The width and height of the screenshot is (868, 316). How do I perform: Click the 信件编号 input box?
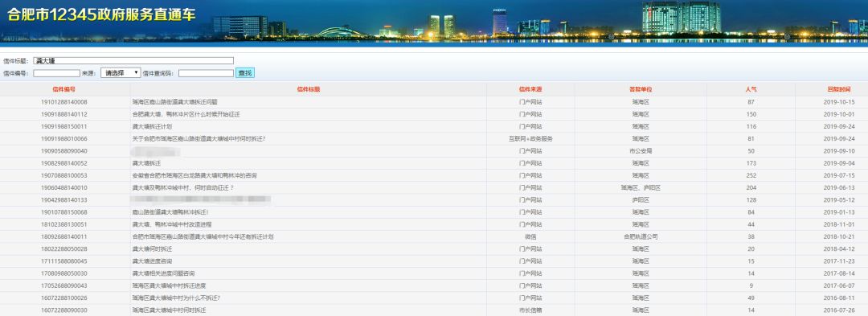[56, 73]
